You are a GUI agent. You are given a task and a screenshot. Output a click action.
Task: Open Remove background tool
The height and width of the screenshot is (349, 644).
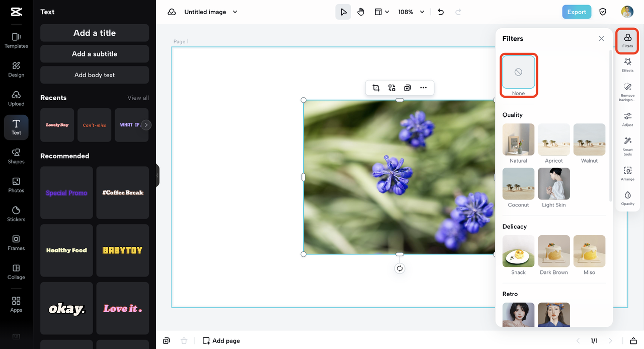click(x=627, y=92)
